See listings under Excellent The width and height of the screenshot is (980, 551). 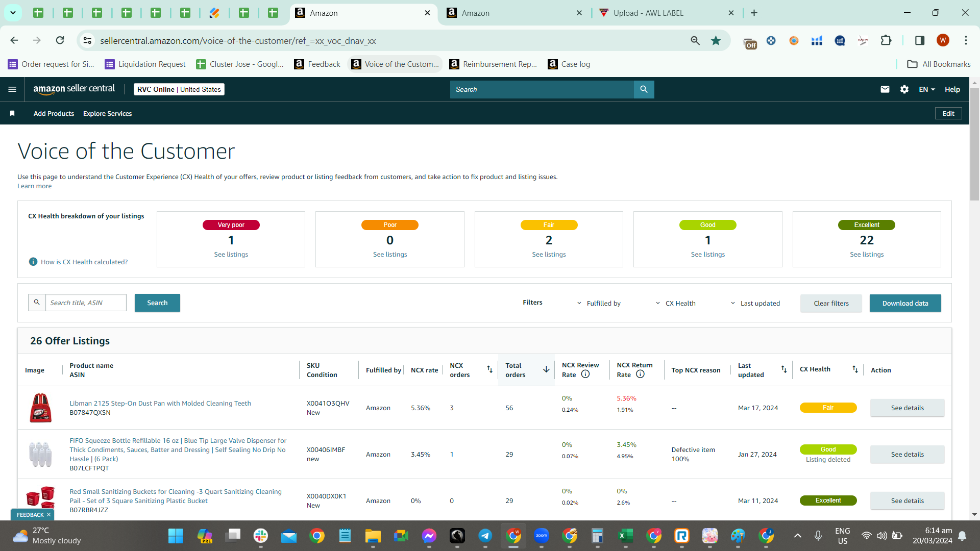(867, 254)
